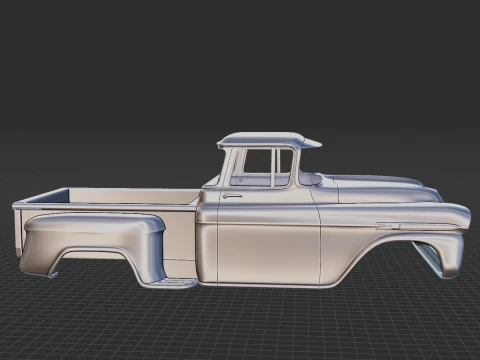Click the sun visor on the cab roof
This screenshot has height=360, width=480.
[311, 143]
